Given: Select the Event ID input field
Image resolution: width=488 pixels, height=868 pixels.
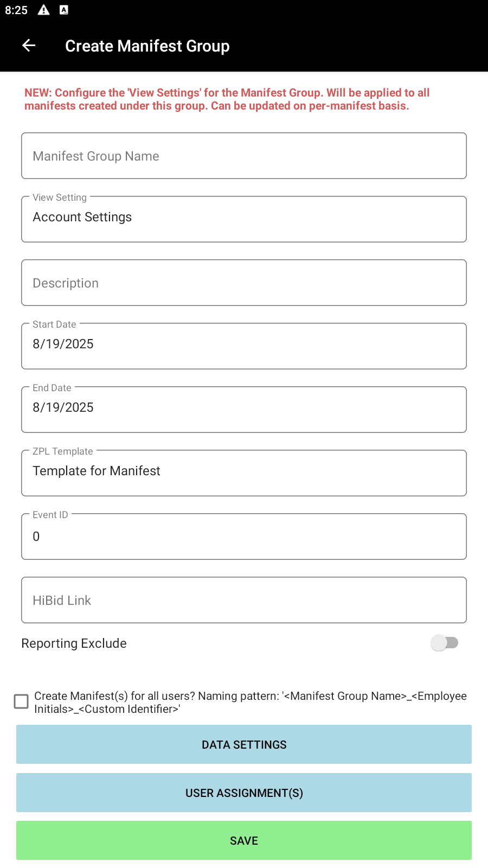Looking at the screenshot, I should pos(244,537).
